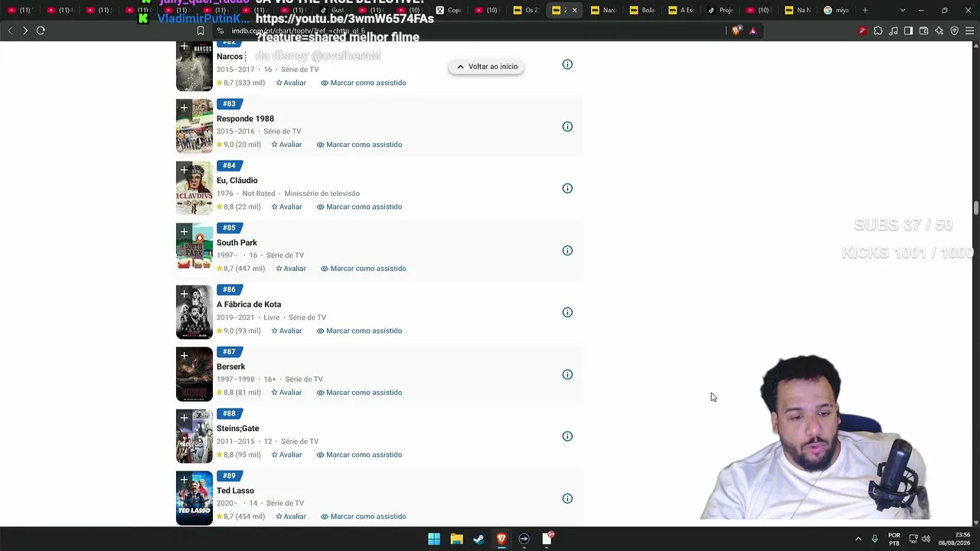
Task: Open the Eu, Cláudio title link
Action: click(x=237, y=181)
